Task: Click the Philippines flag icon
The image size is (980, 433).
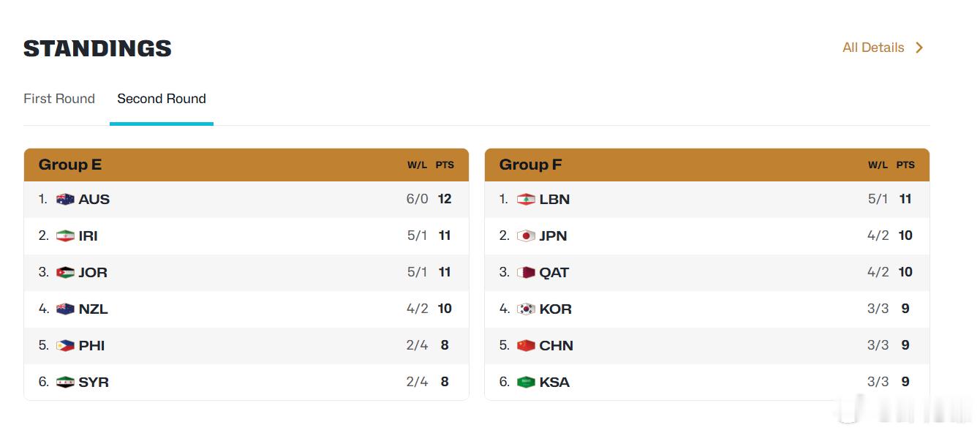Action: [65, 345]
